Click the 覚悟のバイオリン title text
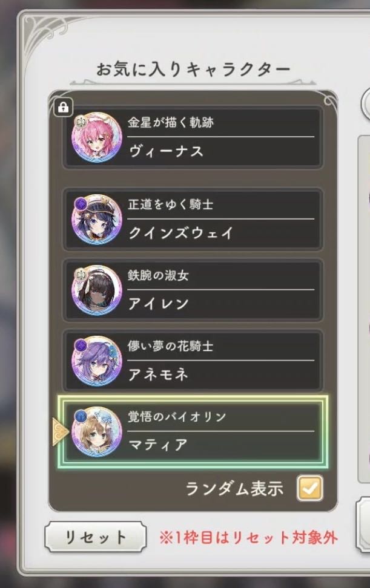This screenshot has width=370, height=588. [177, 417]
